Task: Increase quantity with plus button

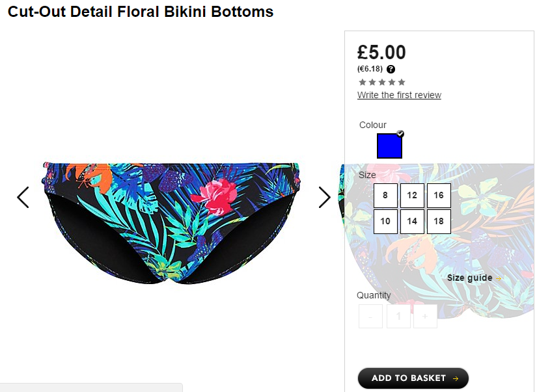Action: pyautogui.click(x=425, y=317)
